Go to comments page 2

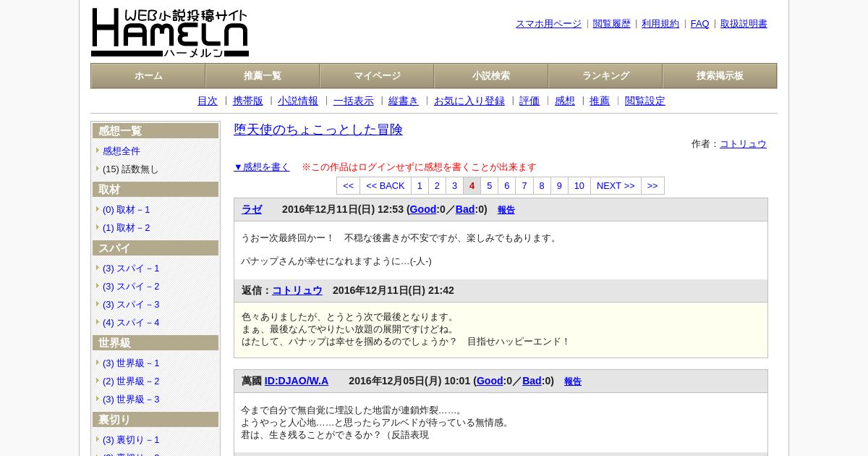438,186
